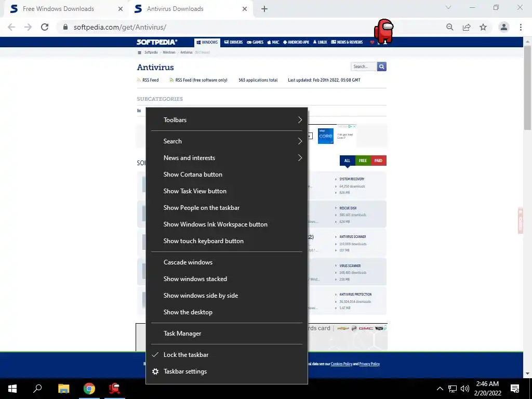Open the notification center icon
The width and height of the screenshot is (532, 399).
[x=515, y=389]
